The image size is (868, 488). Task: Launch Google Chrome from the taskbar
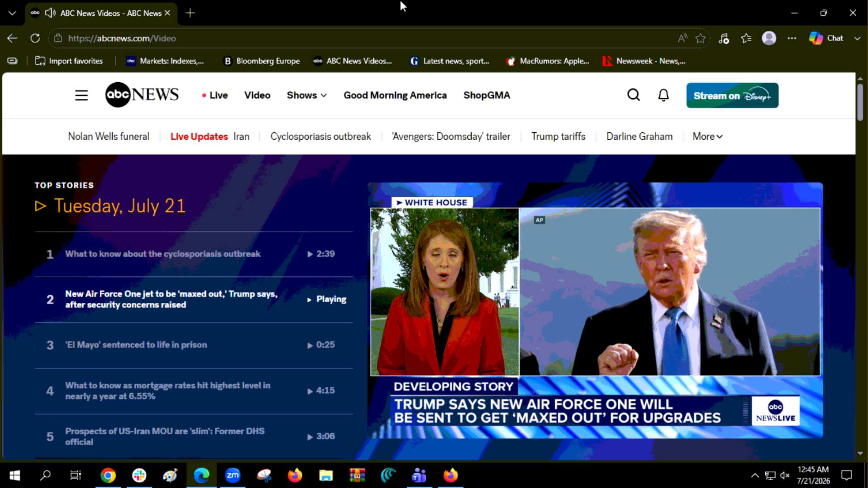tap(108, 475)
